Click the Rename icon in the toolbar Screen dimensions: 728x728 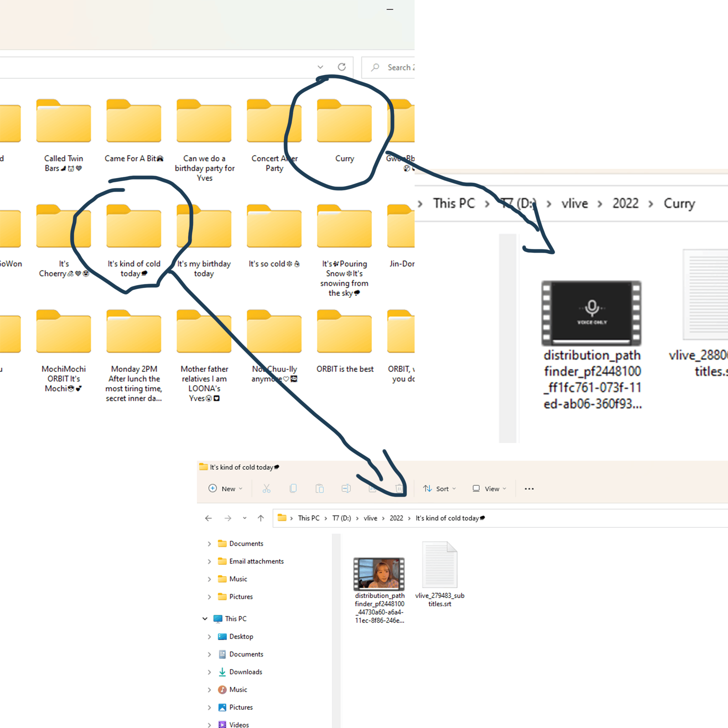pos(346,489)
